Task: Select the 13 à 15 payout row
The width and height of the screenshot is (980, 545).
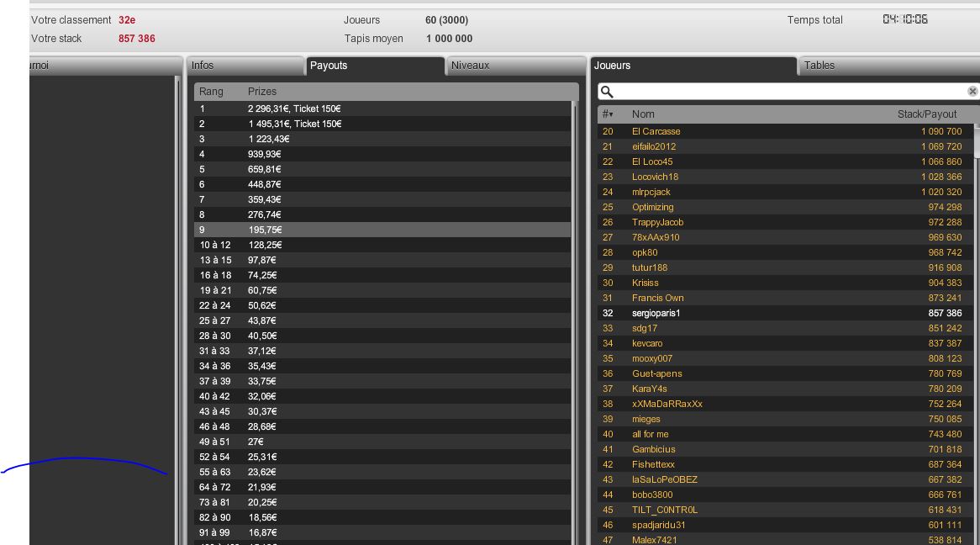Action: point(382,260)
